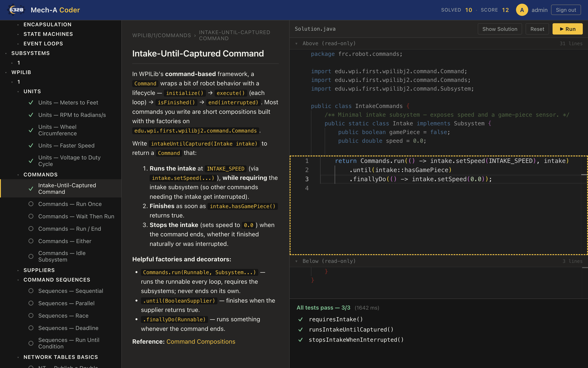Click the WPILIB/1/COMMANDS breadcrumb
The image size is (588, 368).
[x=162, y=35]
